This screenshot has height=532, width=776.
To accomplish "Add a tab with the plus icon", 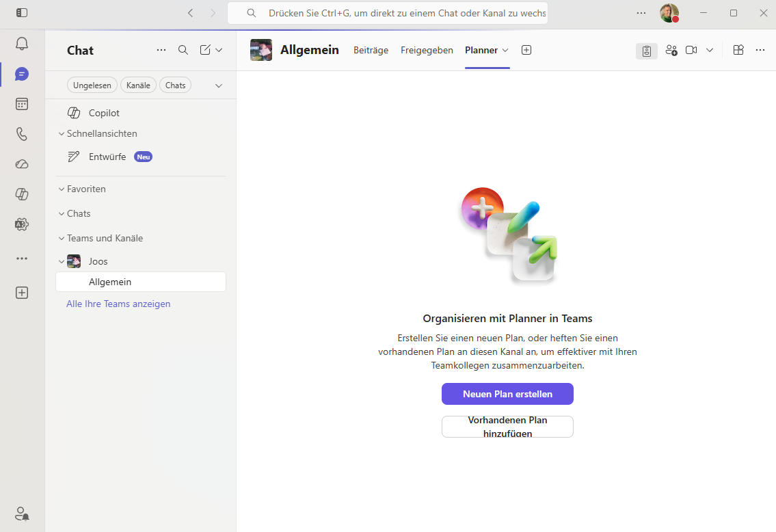I will pyautogui.click(x=526, y=50).
